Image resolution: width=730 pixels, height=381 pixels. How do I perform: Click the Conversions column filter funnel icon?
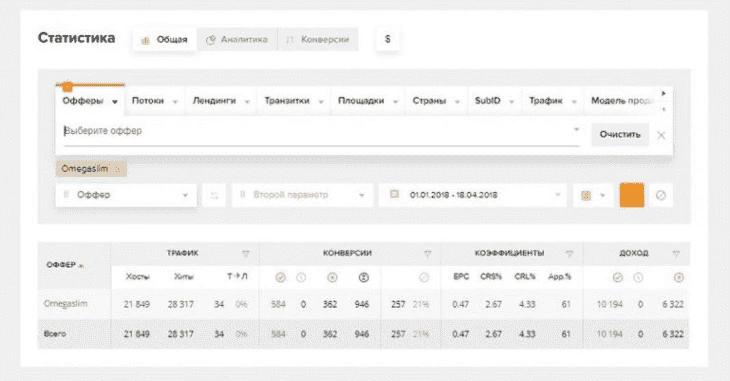tap(427, 254)
